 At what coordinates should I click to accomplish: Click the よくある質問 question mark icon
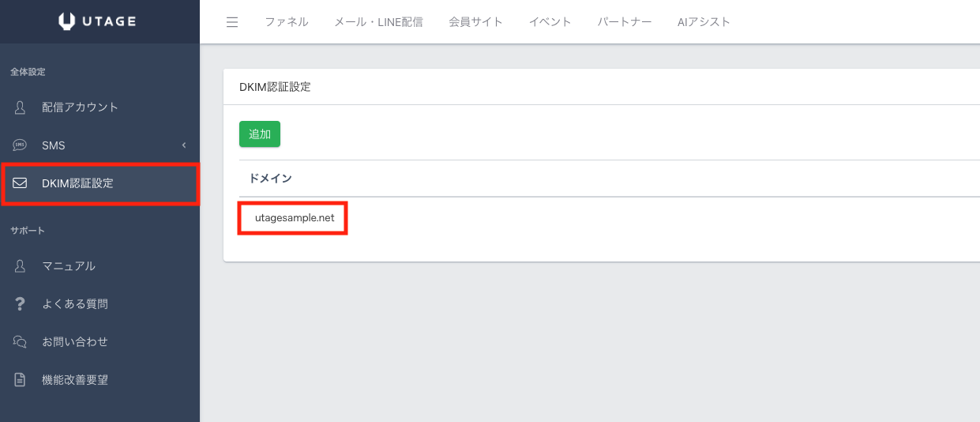pyautogui.click(x=21, y=304)
